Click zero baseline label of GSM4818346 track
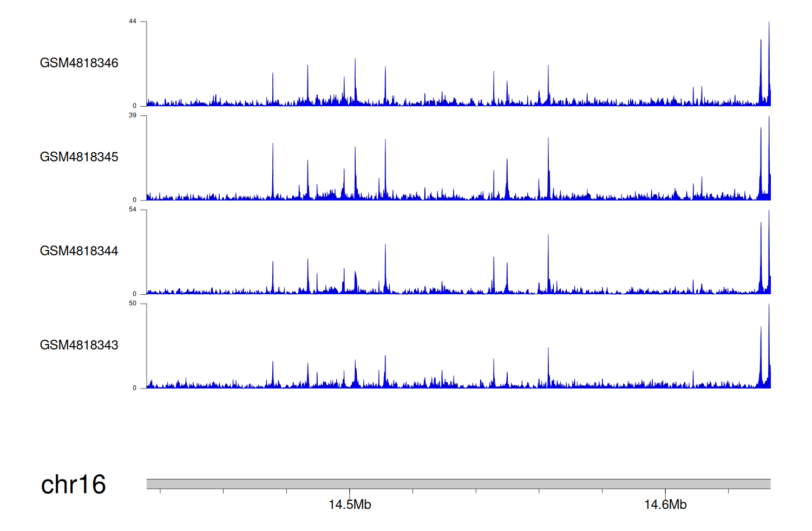 [x=135, y=106]
